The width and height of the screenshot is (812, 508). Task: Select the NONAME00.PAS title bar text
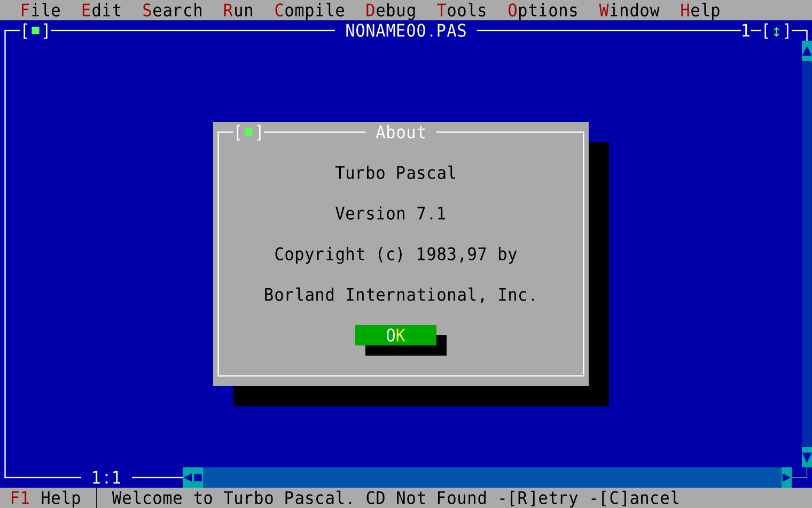(x=406, y=31)
